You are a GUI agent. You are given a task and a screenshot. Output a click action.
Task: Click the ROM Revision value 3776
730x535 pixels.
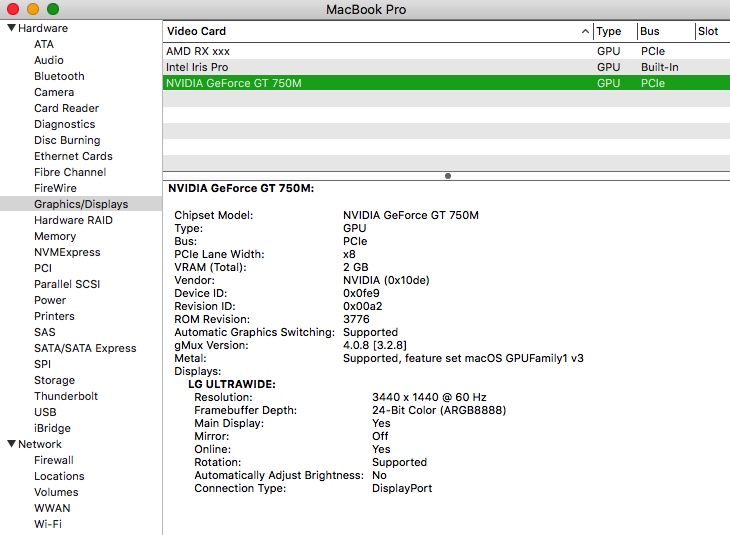pyautogui.click(x=356, y=319)
